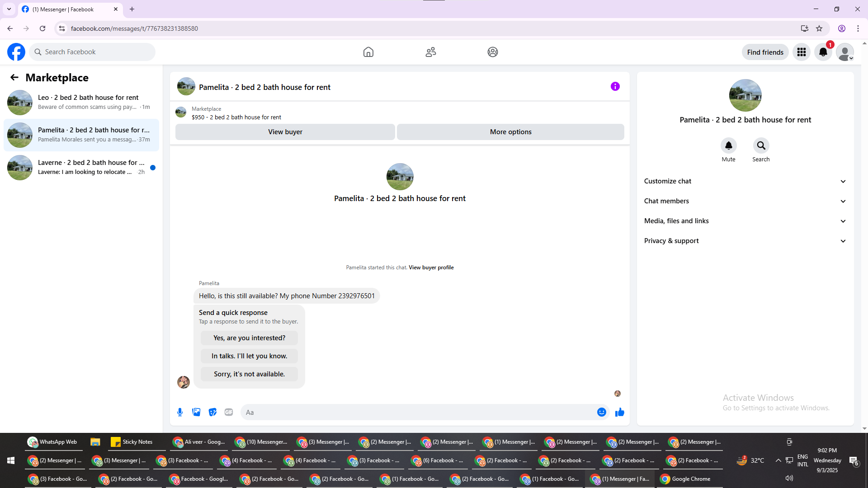
Task: Open the Groups icon in top navigation
Action: pyautogui.click(x=493, y=52)
